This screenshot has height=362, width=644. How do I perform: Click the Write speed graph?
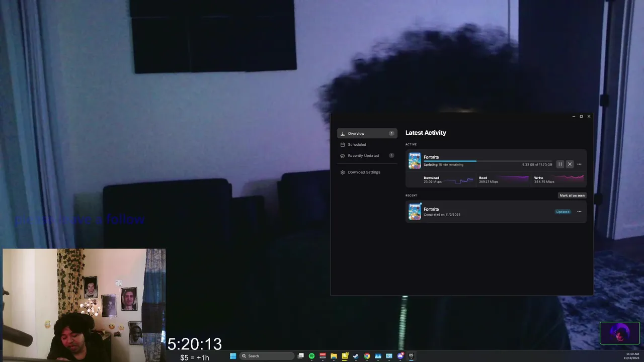[x=569, y=178]
